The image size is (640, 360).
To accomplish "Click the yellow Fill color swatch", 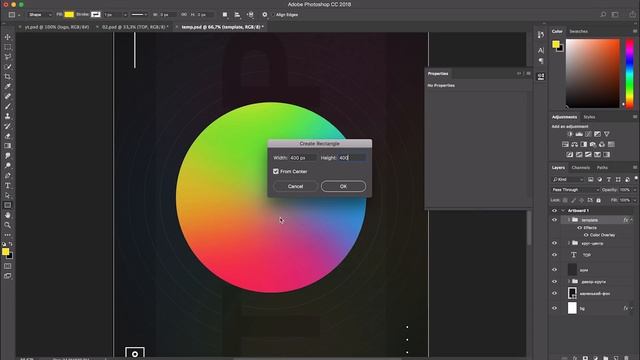I will point(69,15).
